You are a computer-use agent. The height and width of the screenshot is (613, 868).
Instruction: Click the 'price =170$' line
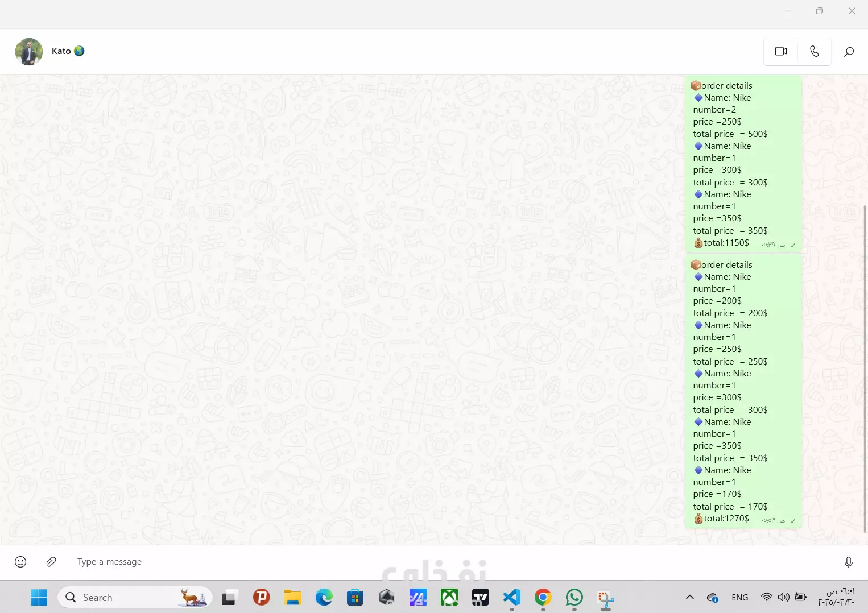(717, 494)
